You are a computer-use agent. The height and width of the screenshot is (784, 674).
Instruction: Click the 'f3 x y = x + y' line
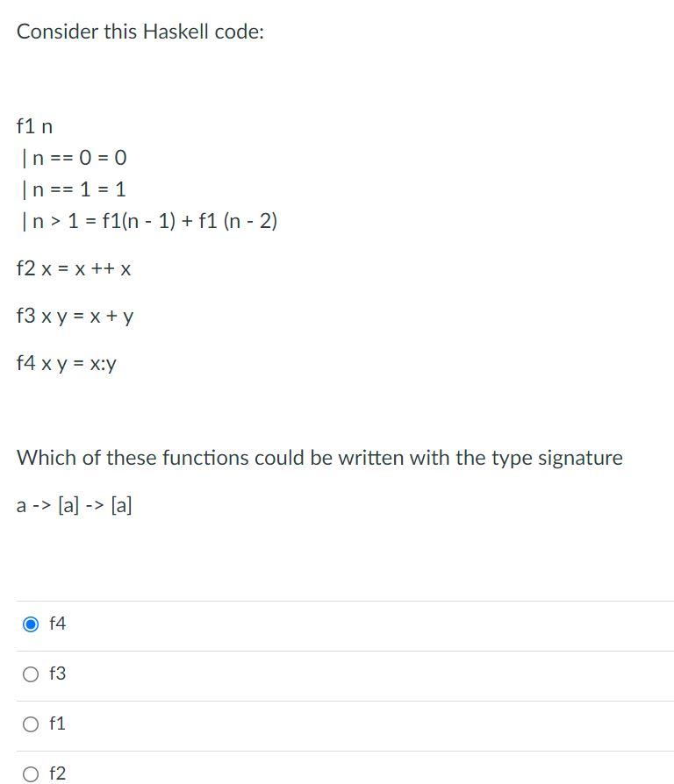pos(75,316)
